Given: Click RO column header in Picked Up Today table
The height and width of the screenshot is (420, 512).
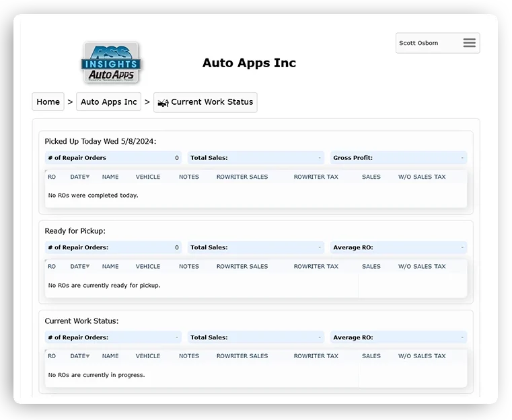Looking at the screenshot, I should coord(52,177).
